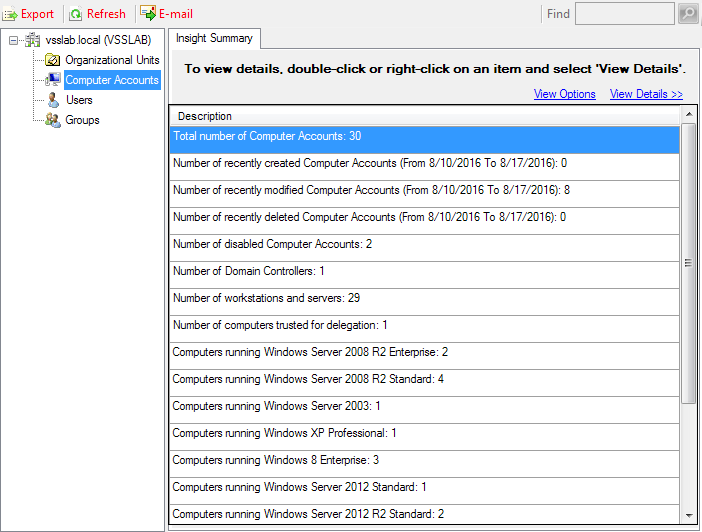Click the Users person icon

click(53, 100)
